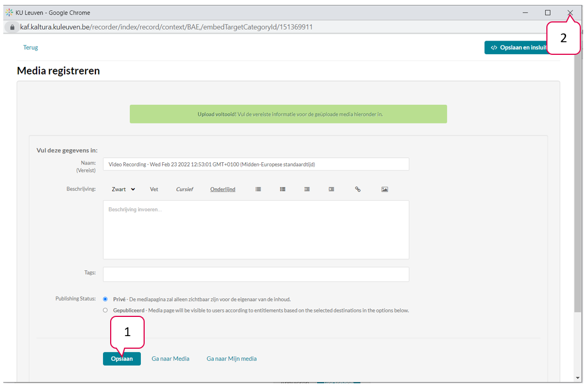The image size is (588, 386).
Task: Close the KU Leuven Chrome window
Action: coord(570,13)
